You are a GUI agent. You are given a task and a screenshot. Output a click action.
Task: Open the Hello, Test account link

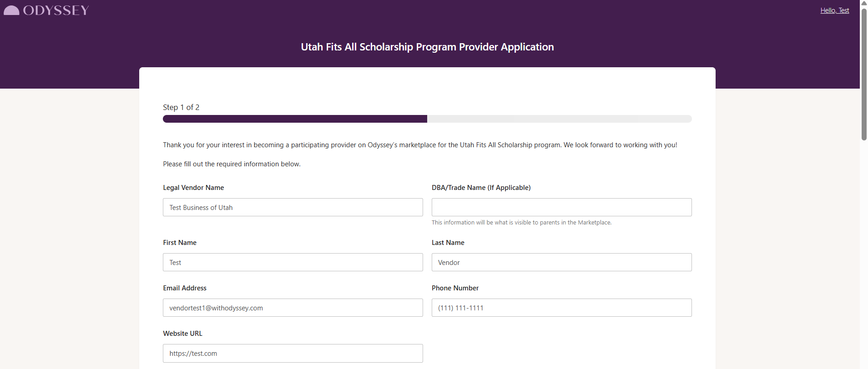tap(834, 10)
